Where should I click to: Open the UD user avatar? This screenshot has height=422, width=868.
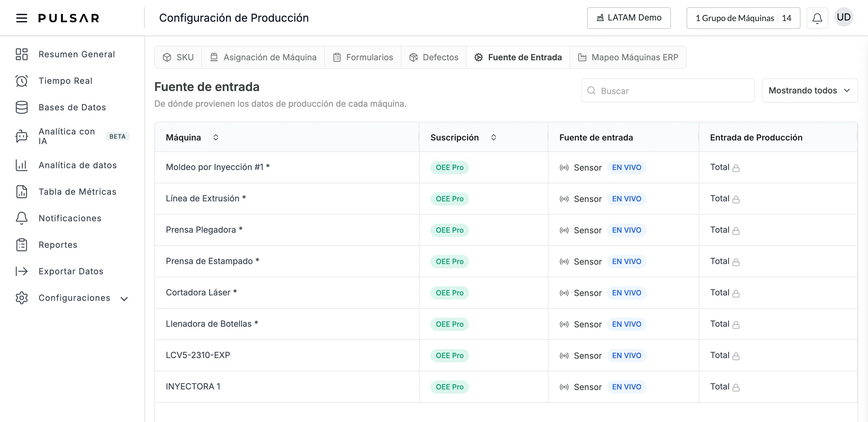pos(844,17)
